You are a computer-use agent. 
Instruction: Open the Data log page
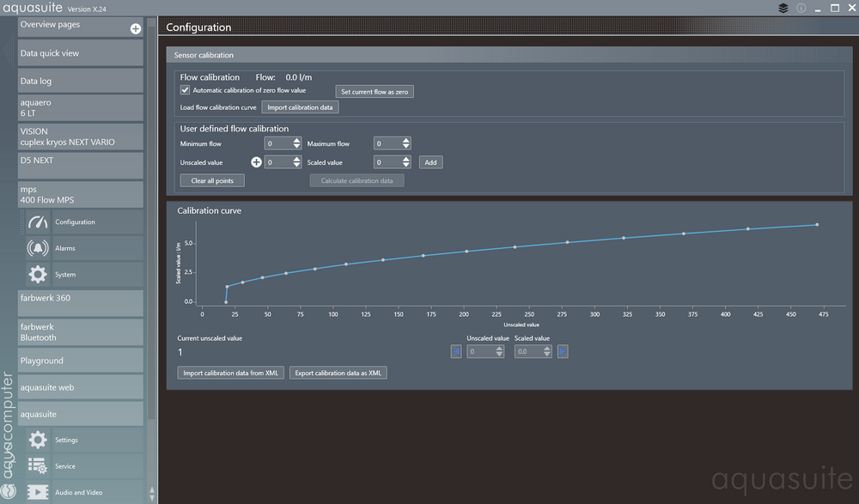pos(81,81)
